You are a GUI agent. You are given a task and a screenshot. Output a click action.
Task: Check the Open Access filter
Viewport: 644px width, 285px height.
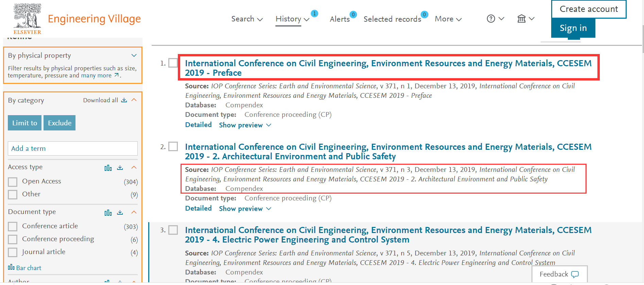tap(13, 182)
